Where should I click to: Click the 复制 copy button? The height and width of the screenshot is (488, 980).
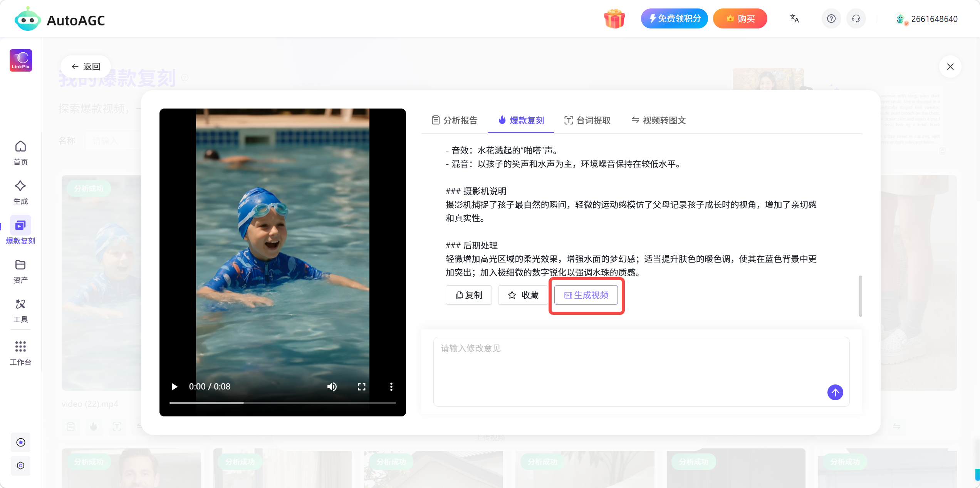[469, 295]
